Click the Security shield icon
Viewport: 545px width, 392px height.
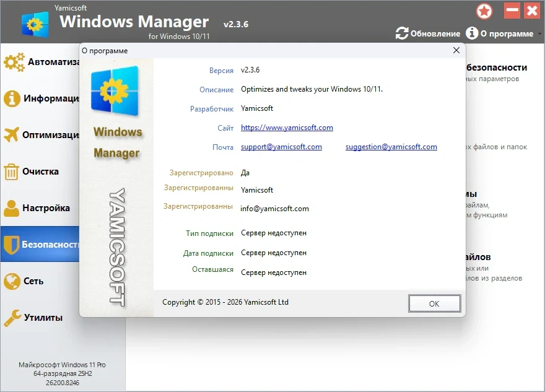[x=12, y=245]
